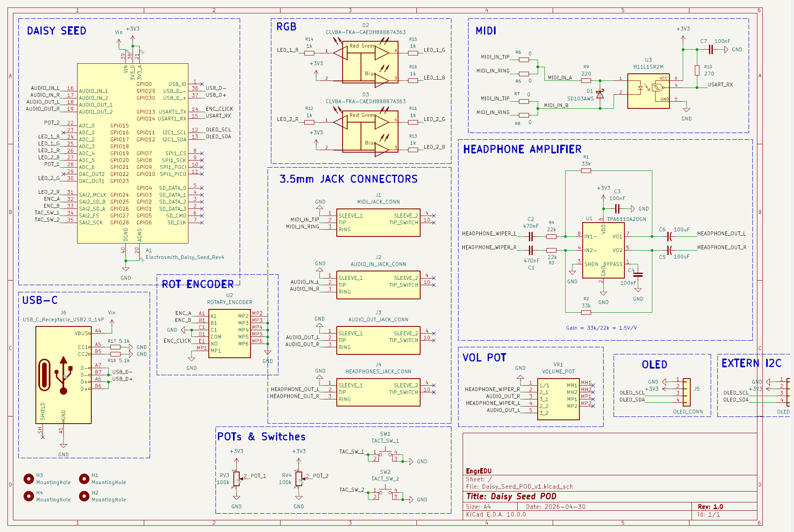The image size is (794, 532).
Task: Click the EngrEDU company text
Action: tap(478, 471)
